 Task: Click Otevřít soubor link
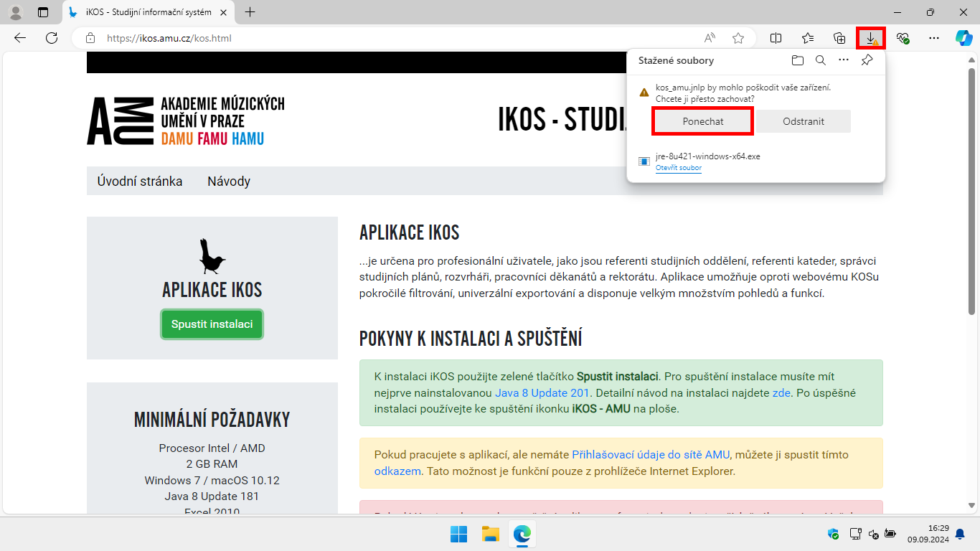[679, 168]
